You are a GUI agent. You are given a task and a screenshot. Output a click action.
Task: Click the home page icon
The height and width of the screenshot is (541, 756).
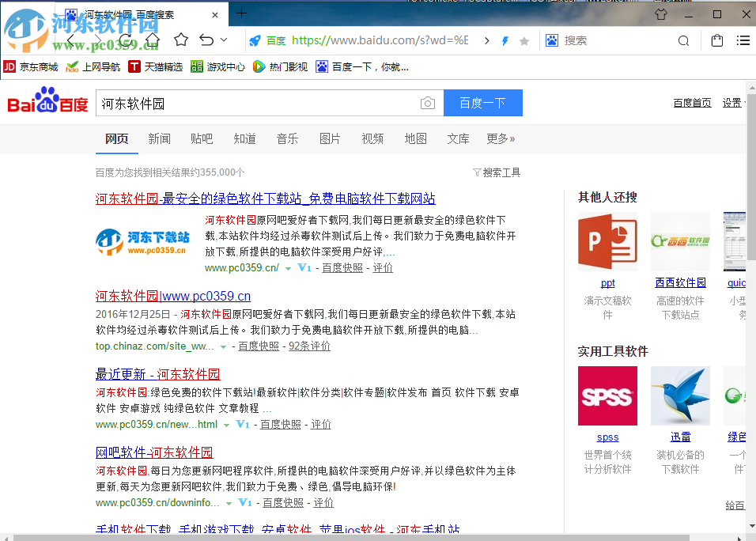(152, 40)
